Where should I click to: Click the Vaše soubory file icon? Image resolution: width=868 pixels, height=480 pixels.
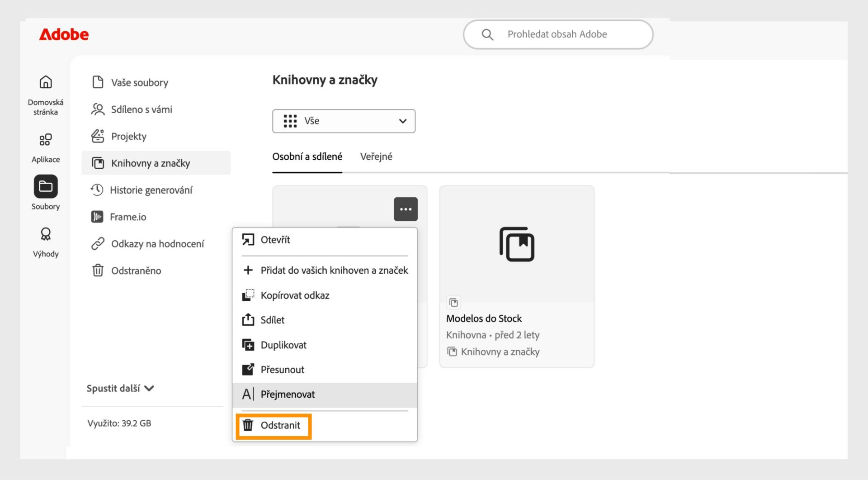click(x=98, y=82)
